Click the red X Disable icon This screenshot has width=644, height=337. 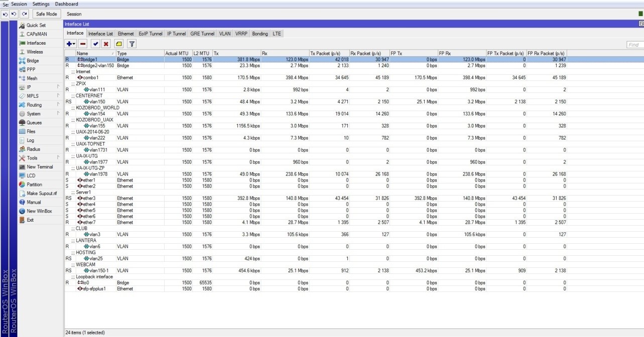(x=106, y=44)
